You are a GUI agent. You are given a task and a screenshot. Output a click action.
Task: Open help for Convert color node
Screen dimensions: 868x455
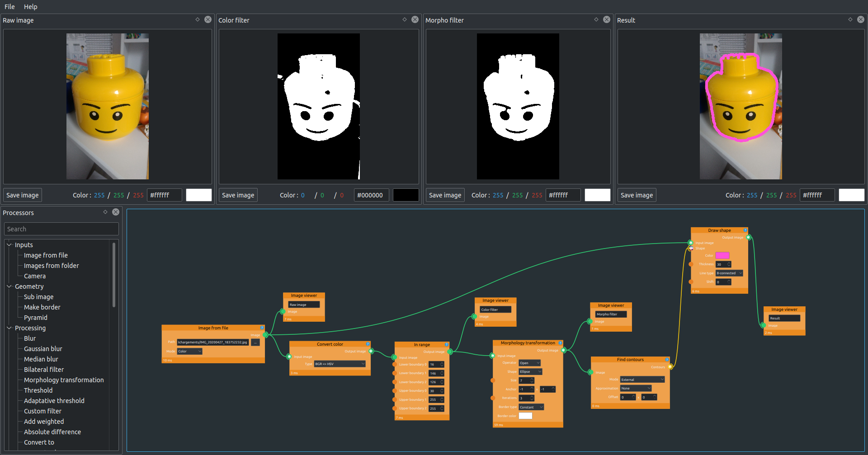[368, 344]
